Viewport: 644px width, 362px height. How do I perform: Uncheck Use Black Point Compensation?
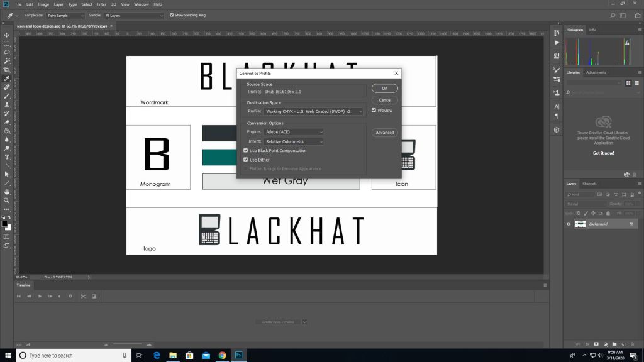246,151
